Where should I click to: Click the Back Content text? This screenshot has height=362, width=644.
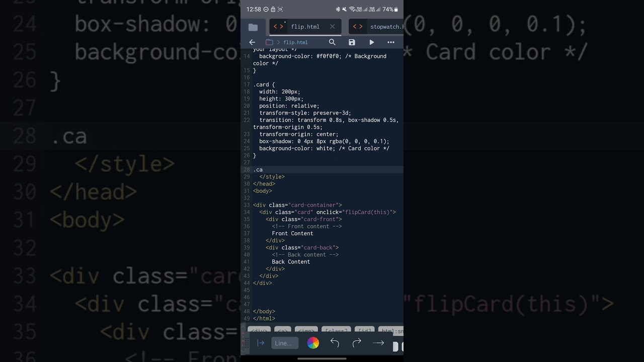click(x=291, y=261)
